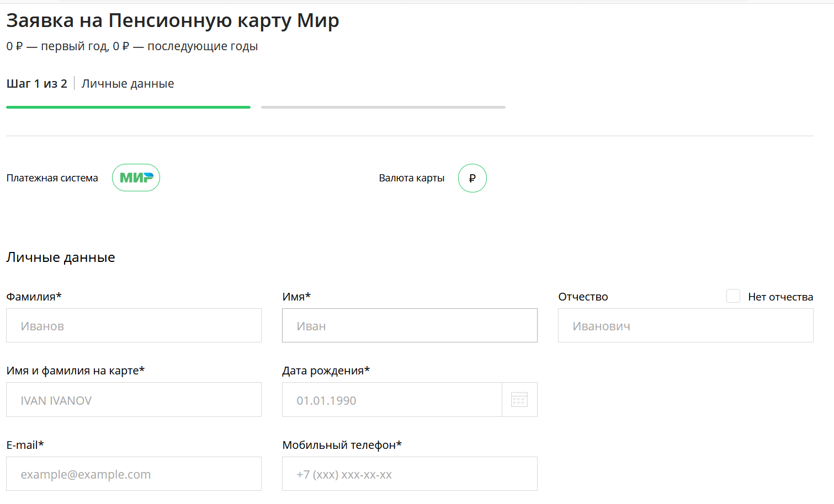The image size is (834, 504).
Task: Click the green step one progress bar
Action: point(128,107)
